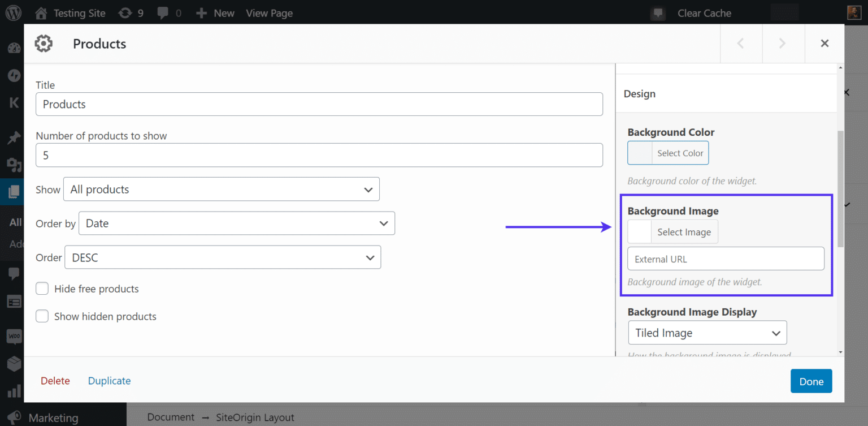Select View Page in admin bar

(269, 12)
